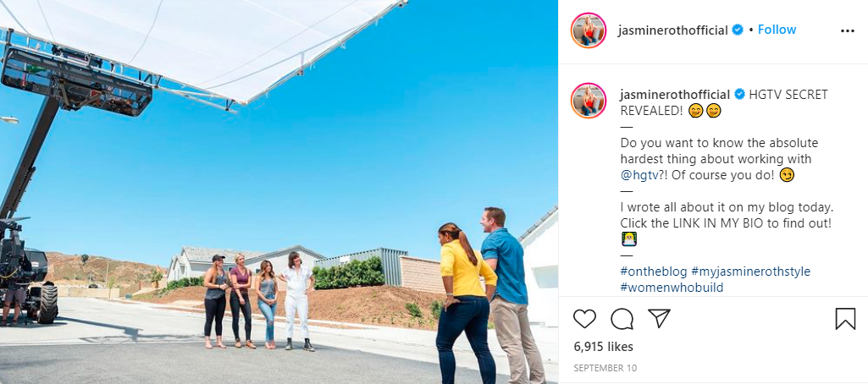Follow jasminerothofficial
Screen dimensions: 868x384
(777, 30)
